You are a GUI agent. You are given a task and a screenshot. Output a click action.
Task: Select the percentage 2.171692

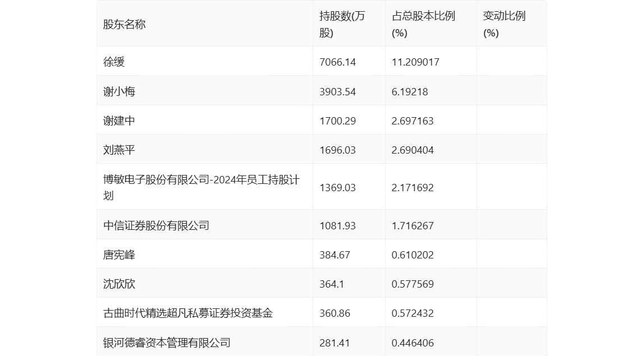(x=413, y=188)
